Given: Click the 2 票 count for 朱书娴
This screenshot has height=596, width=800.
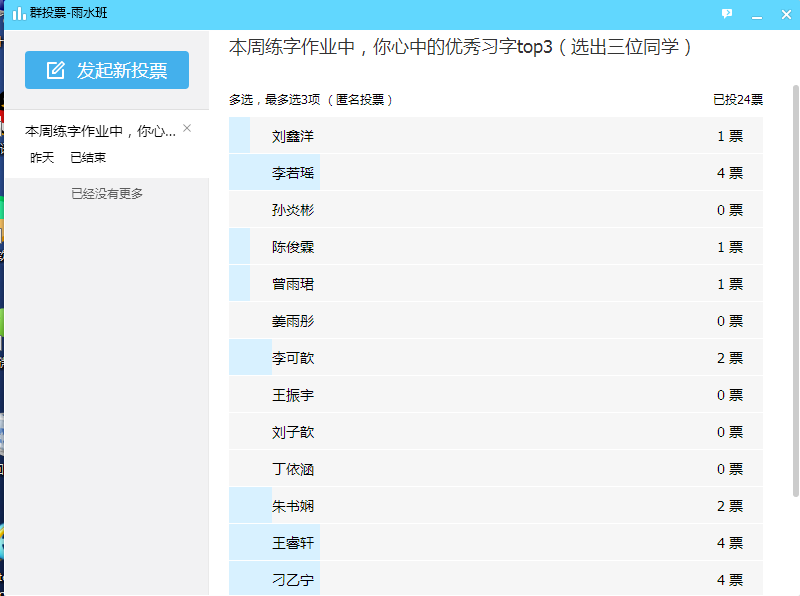Looking at the screenshot, I should 730,506.
